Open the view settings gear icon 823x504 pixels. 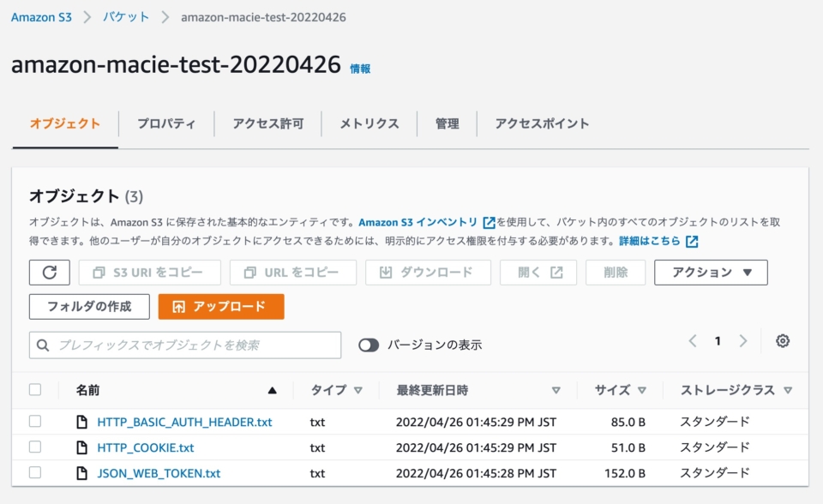point(782,340)
